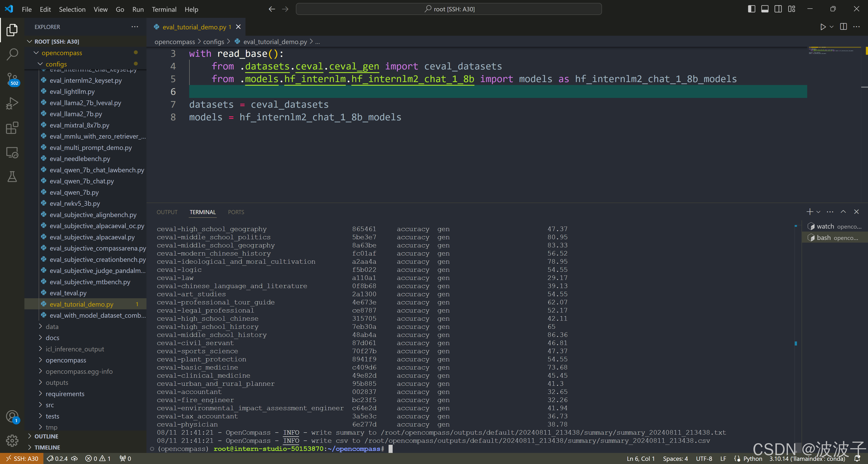Open the Run and Debug view
This screenshot has width=868, height=464.
(12, 103)
